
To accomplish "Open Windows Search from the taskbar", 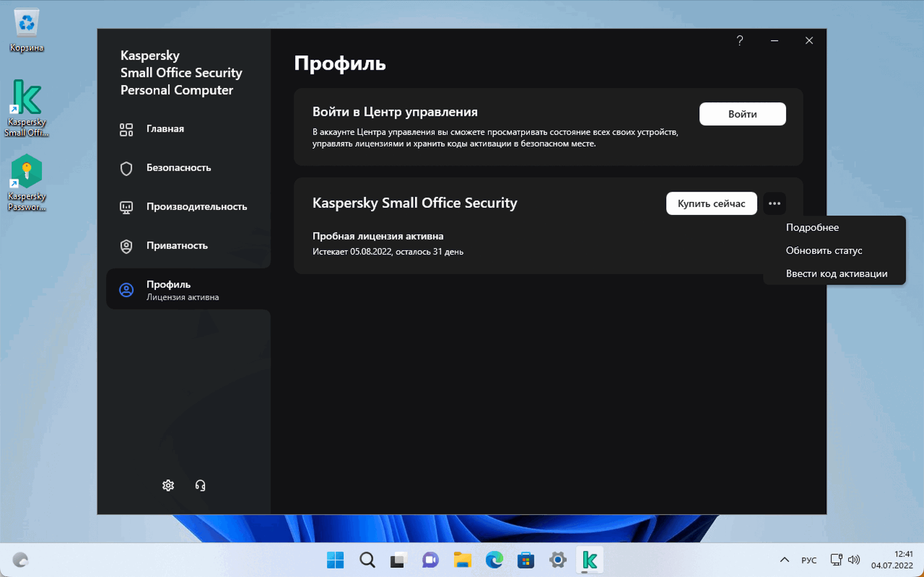I will pyautogui.click(x=367, y=560).
